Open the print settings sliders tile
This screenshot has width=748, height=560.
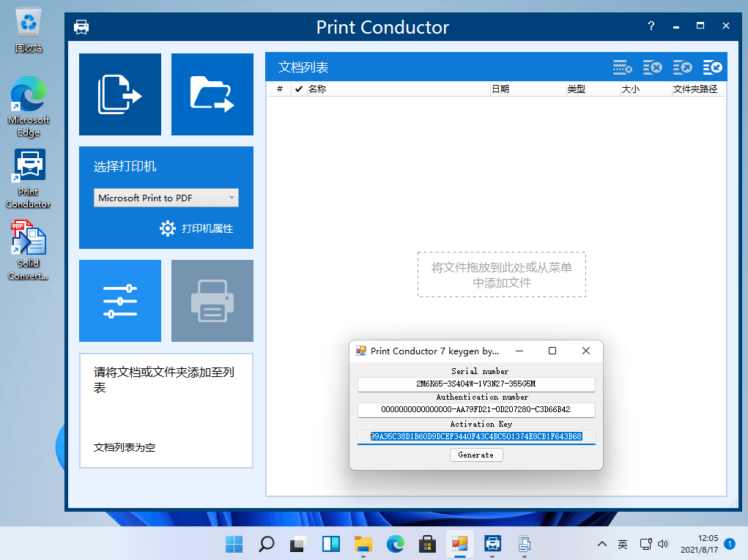point(119,301)
